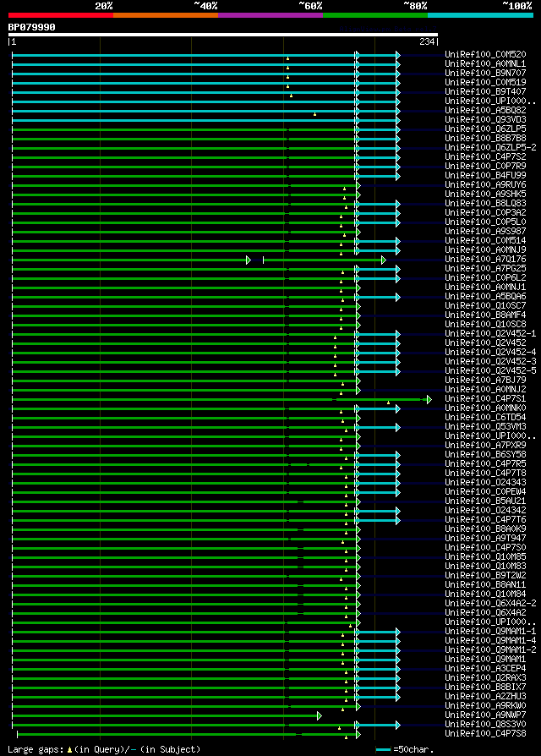Viewport: 541px width, 756px height.
Task: Select the UniRef100_A7BJ79 label
Action: point(485,381)
